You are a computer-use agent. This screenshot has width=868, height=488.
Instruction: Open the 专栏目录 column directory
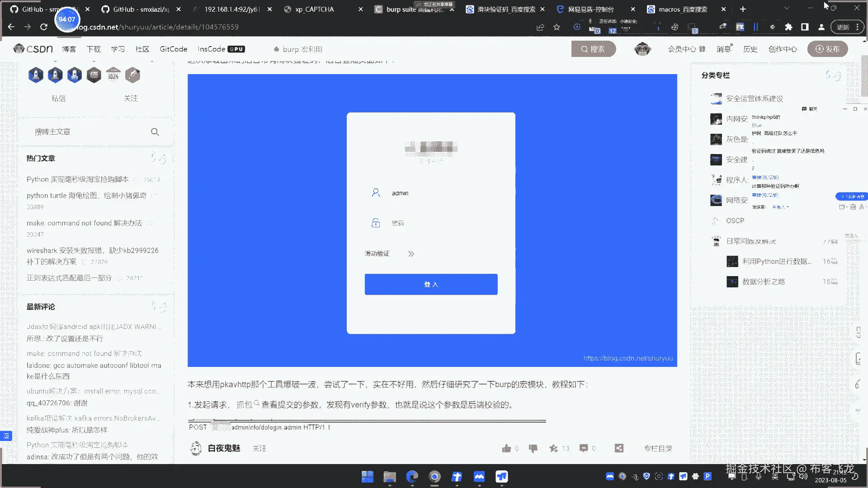[x=658, y=448]
